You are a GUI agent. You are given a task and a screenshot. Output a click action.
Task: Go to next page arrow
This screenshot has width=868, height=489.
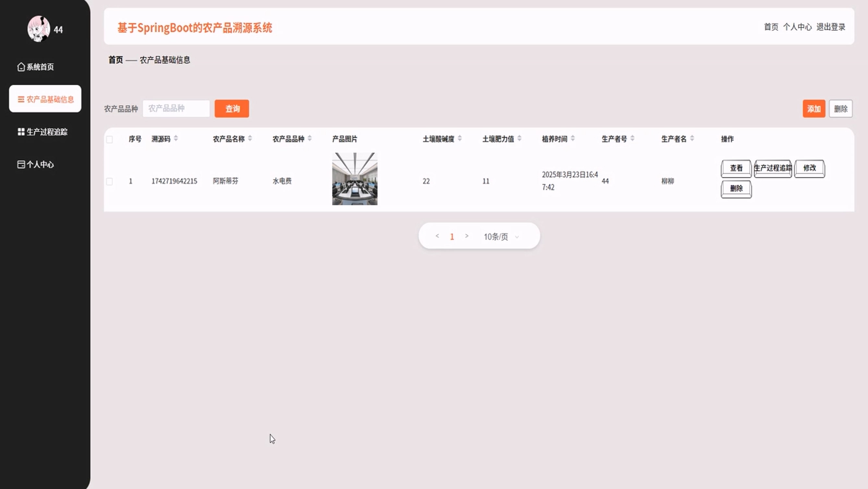pos(467,236)
